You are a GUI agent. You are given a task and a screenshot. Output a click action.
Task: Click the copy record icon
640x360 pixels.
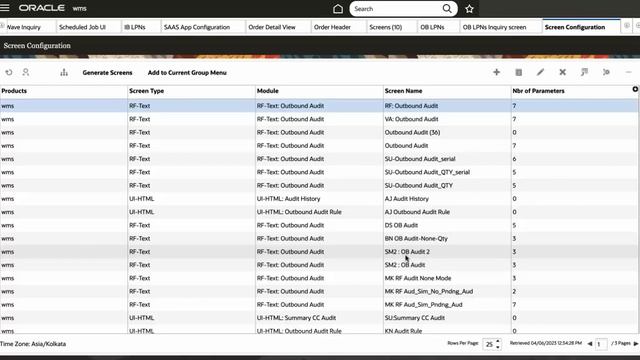(x=518, y=72)
